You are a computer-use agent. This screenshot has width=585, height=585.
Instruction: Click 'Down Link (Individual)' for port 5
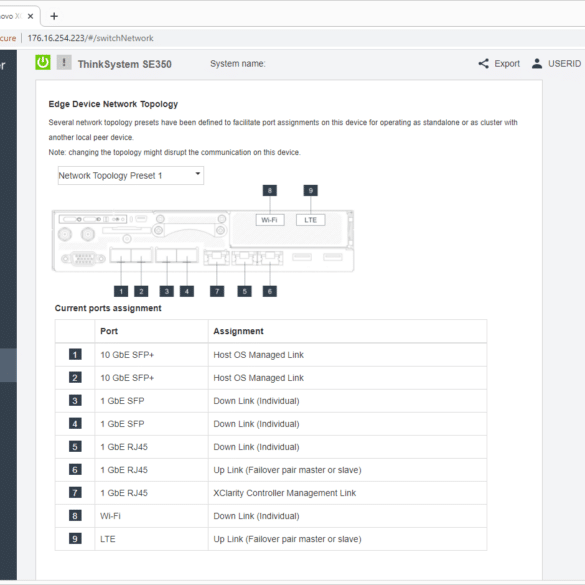click(x=256, y=447)
